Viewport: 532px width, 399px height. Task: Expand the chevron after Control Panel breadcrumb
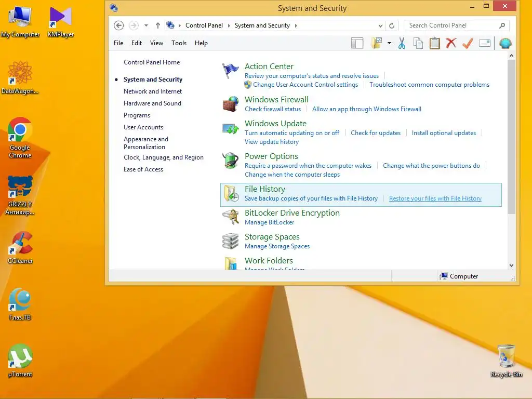[229, 26]
